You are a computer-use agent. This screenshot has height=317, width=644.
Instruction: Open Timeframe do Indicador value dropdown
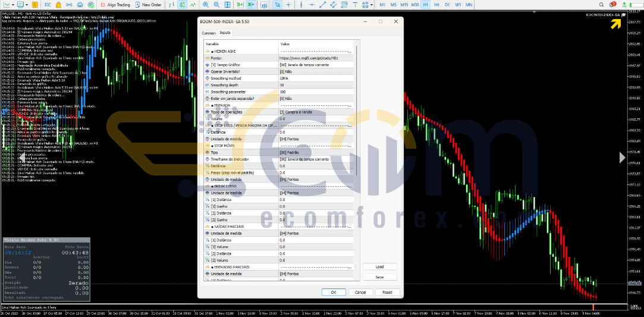tap(316, 159)
